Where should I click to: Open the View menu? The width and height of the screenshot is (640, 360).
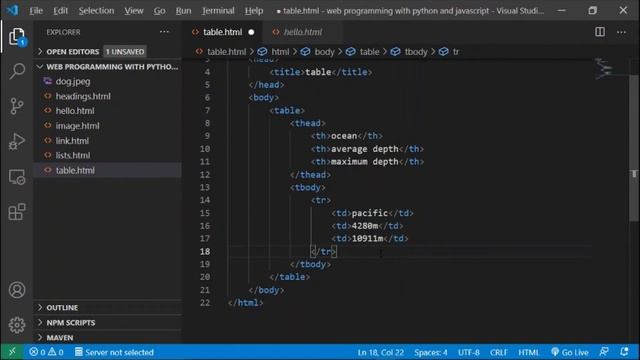pyautogui.click(x=134, y=11)
